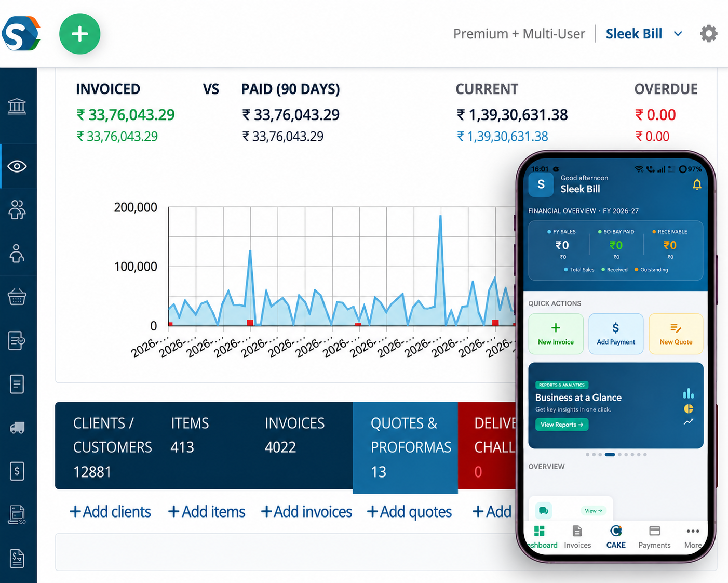Tap the notification bell in phone
Image resolution: width=728 pixels, height=583 pixels.
coord(697,184)
